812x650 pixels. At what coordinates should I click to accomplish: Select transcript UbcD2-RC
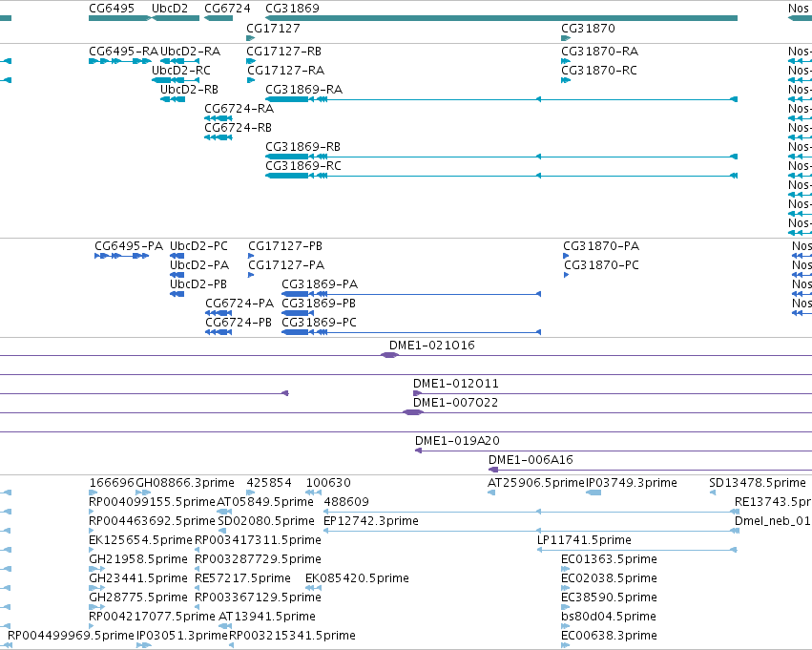coord(180,71)
